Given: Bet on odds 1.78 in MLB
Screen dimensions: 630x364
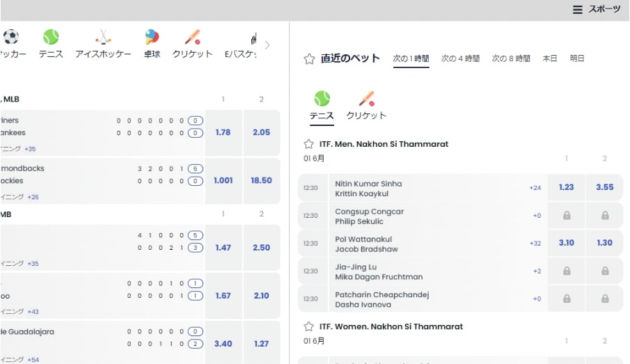Looking at the screenshot, I should (223, 132).
